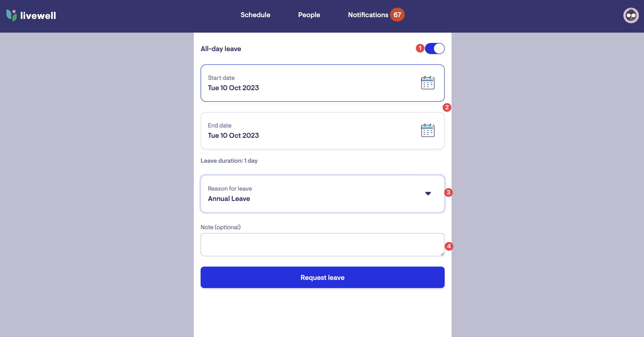Submit with the Request leave button
644x337 pixels.
point(322,277)
